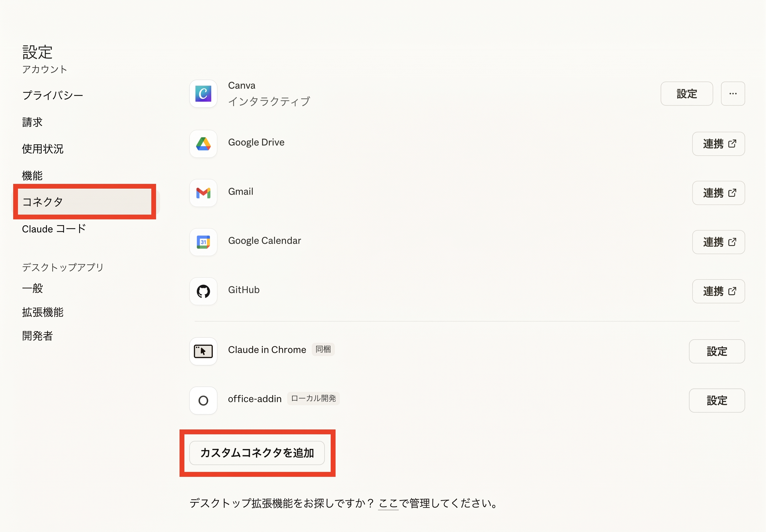The height and width of the screenshot is (532, 766).
Task: Click カスタムコネクタを追加 button
Action: point(257,453)
